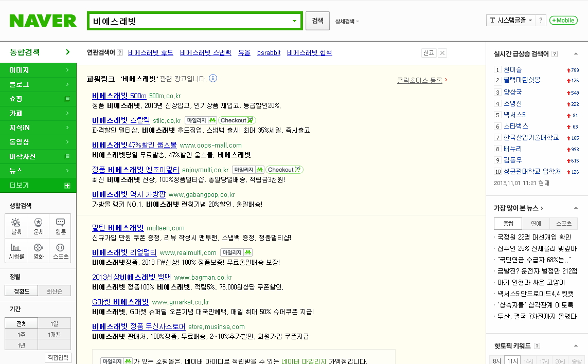The height and width of the screenshot is (364, 588).
Task: Click the 검색 search button
Action: pos(317,21)
